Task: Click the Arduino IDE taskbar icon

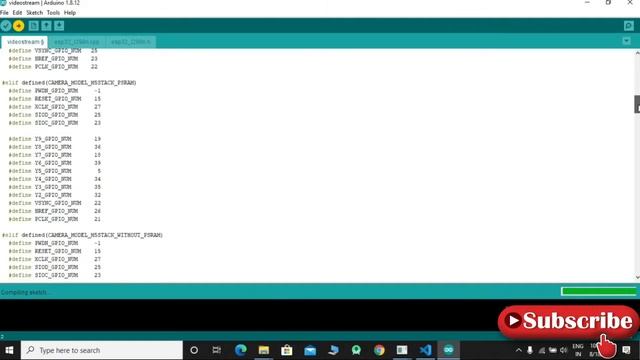Action: (449, 350)
